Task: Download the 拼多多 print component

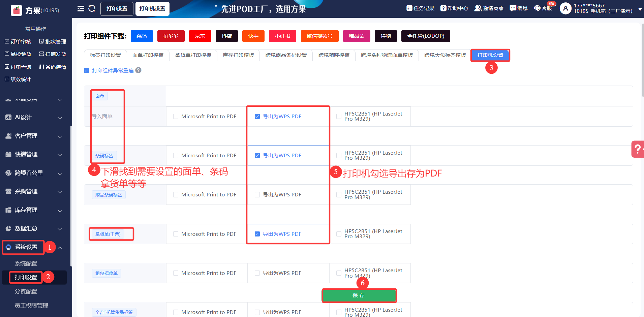Action: tap(171, 36)
